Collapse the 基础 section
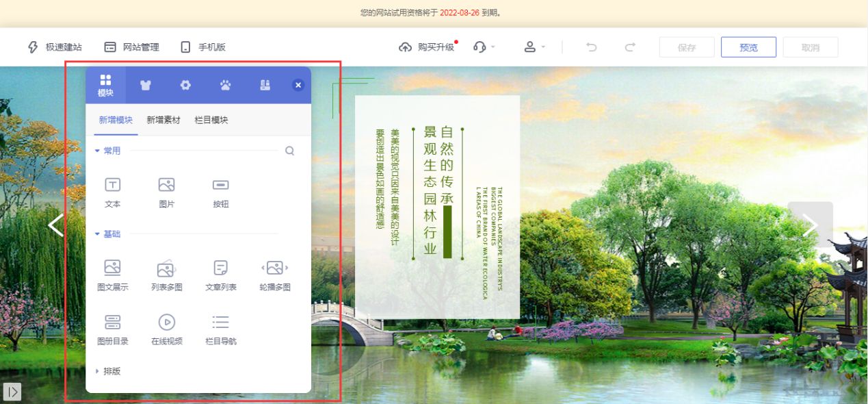868x404 pixels. [x=107, y=234]
